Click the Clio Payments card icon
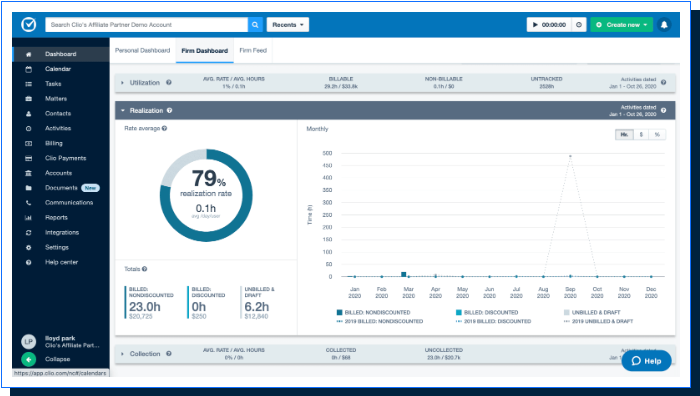Image resolution: width=700 pixels, height=396 pixels. pos(29,158)
